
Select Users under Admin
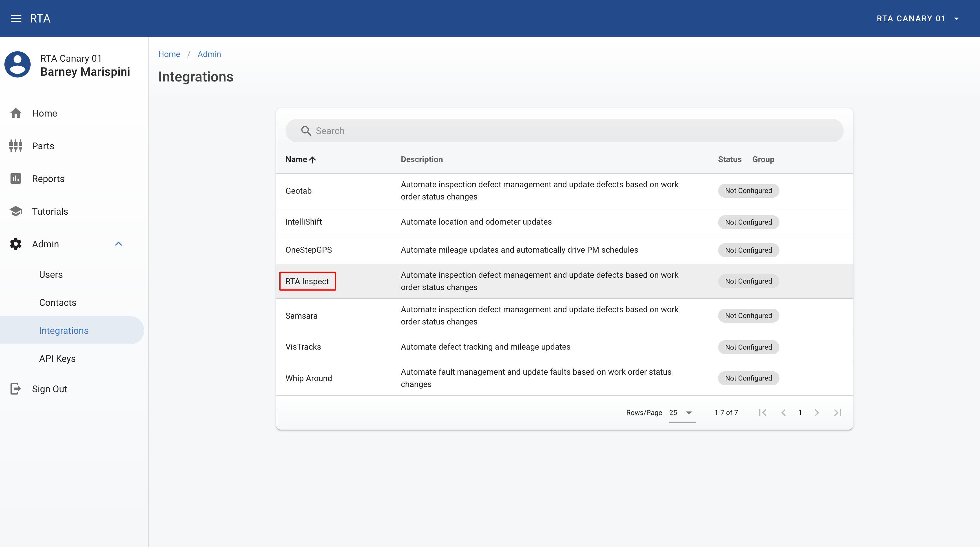point(51,275)
